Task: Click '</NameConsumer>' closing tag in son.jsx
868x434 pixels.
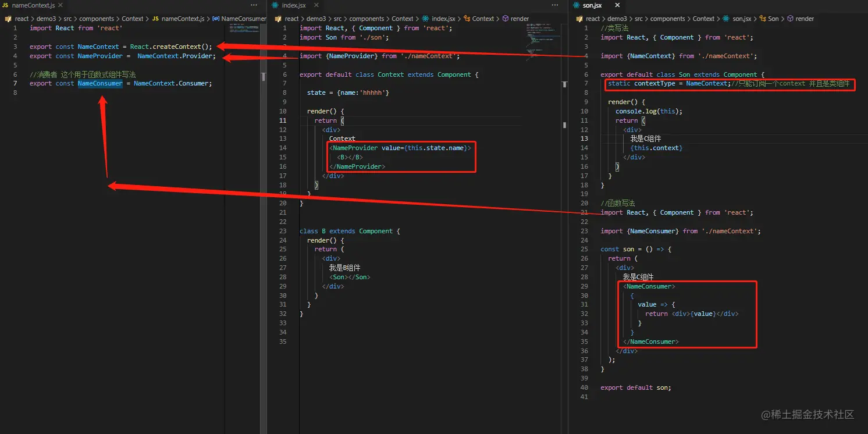Action: click(x=651, y=341)
